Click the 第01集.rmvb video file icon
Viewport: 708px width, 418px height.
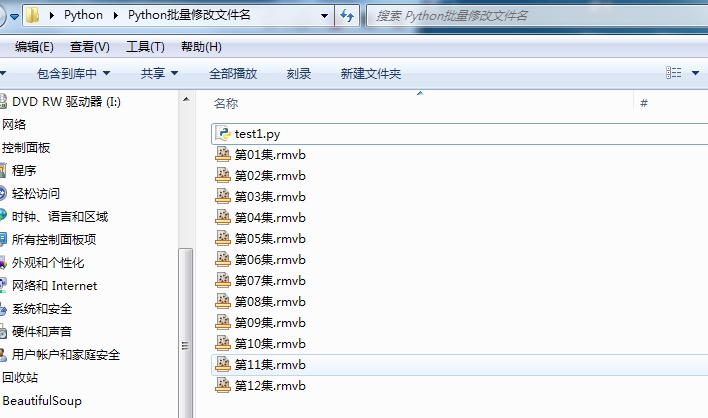coord(223,154)
